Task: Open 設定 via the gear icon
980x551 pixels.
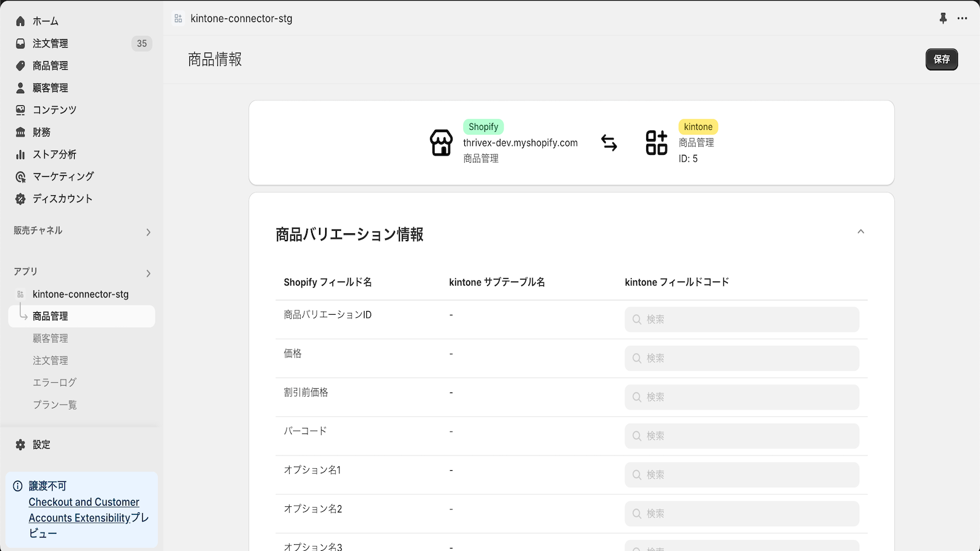Action: [20, 444]
